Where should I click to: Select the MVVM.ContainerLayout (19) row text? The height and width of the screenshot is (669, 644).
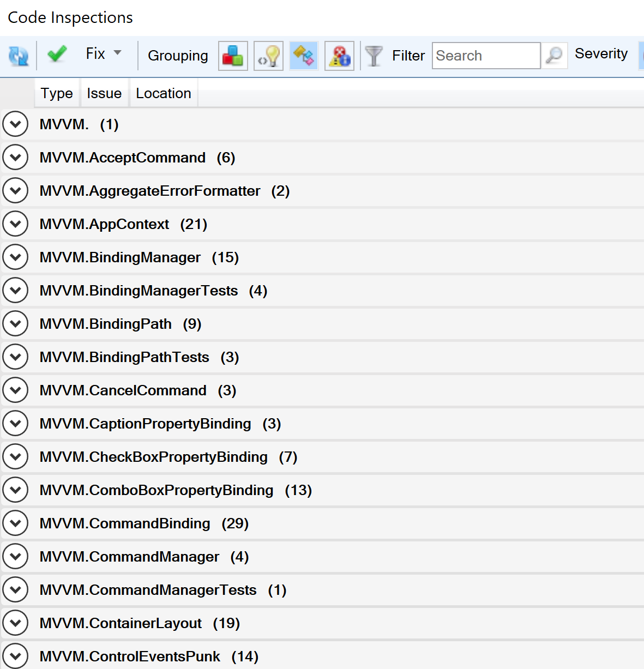(x=140, y=623)
